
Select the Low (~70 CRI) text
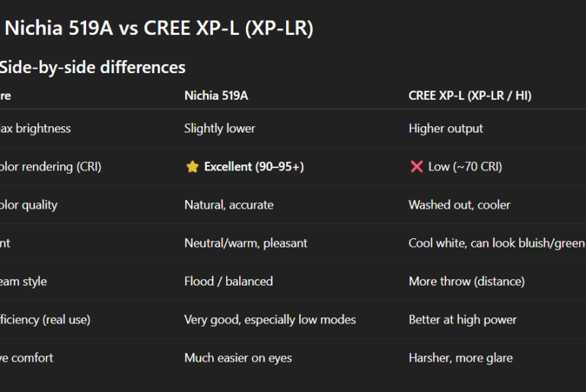[464, 167]
